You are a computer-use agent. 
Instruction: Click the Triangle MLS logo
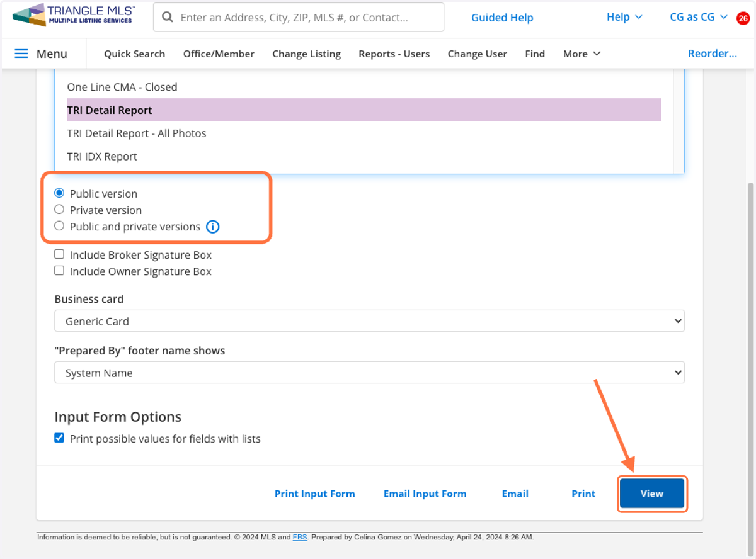(74, 14)
